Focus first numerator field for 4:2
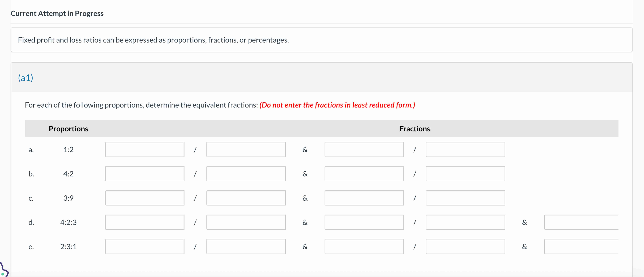Image resolution: width=644 pixels, height=277 pixels. pos(145,174)
